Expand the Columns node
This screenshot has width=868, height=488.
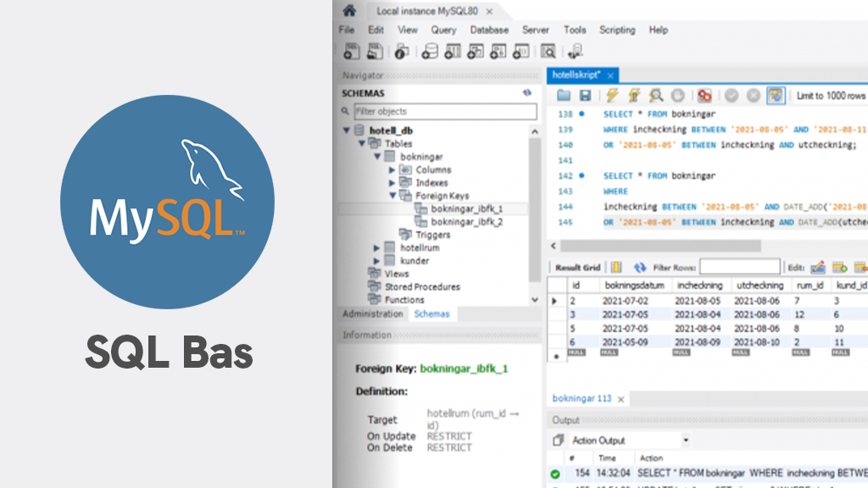click(x=392, y=169)
